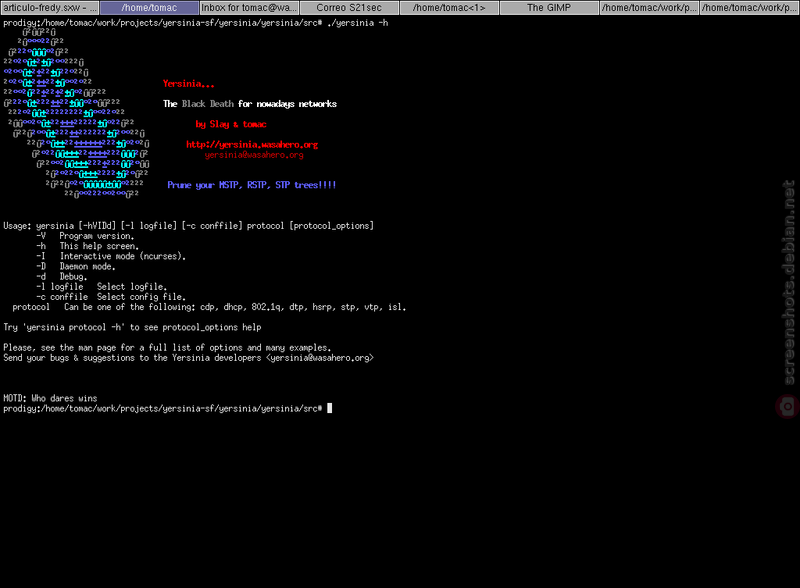Click the '-l logfile Select logfile.' line

point(102,287)
